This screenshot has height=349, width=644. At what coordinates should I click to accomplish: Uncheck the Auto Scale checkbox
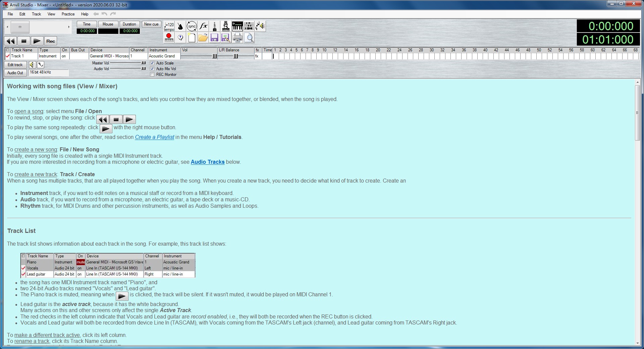click(x=152, y=63)
